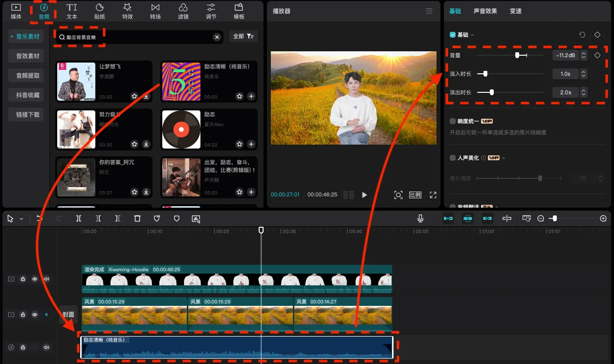Favorite the 你的答案_阿冗 track
614x364 pixels.
pos(134,192)
